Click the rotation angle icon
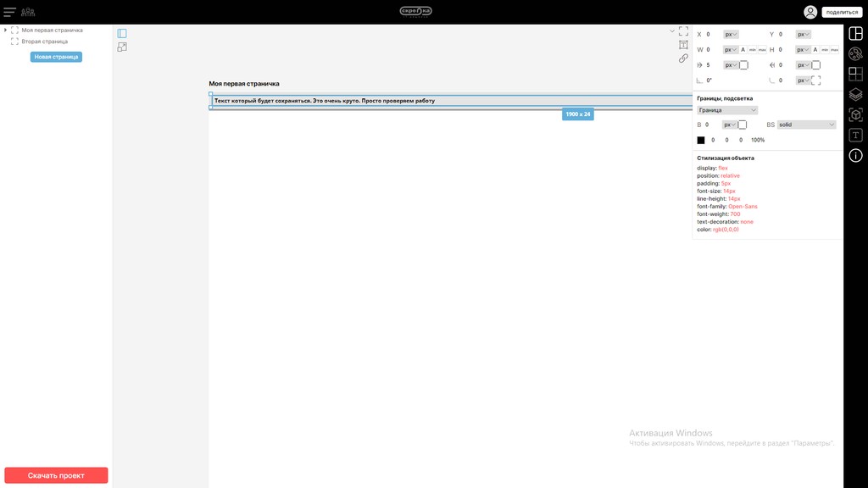Screen dimensions: 868x488 click(x=699, y=80)
